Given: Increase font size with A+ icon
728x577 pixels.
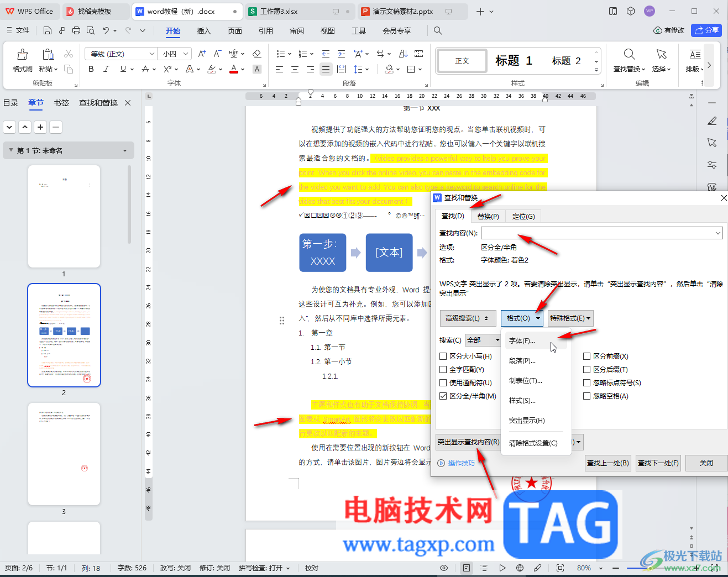Looking at the screenshot, I should pyautogui.click(x=202, y=54).
